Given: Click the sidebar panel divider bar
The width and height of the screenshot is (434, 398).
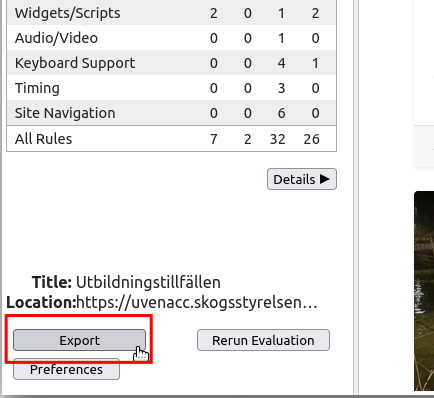Looking at the screenshot, I should [356, 197].
